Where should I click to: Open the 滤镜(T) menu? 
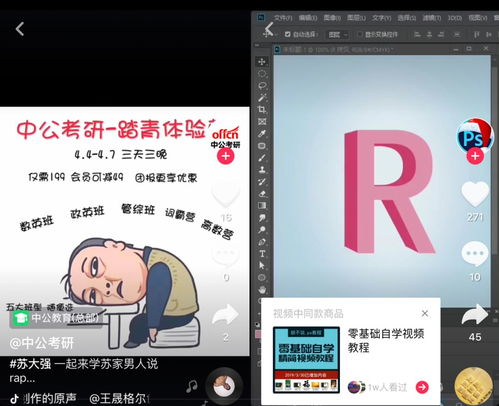coord(432,18)
